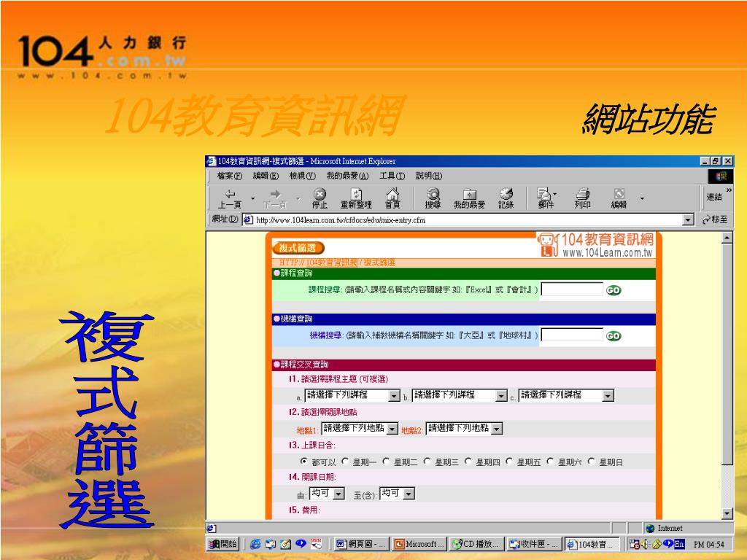This screenshot has height=560, width=747.
Task: Click GO button for 課程搜尋
Action: tap(613, 290)
